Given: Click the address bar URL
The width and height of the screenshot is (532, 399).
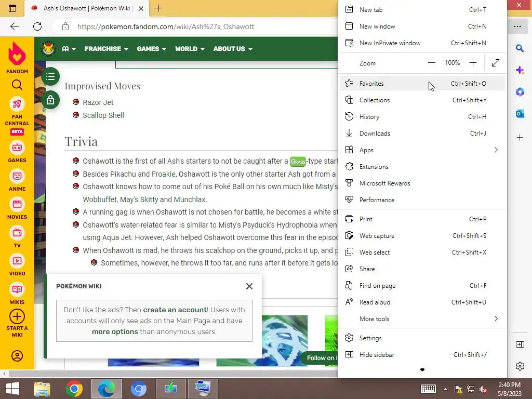Looking at the screenshot, I should [166, 27].
